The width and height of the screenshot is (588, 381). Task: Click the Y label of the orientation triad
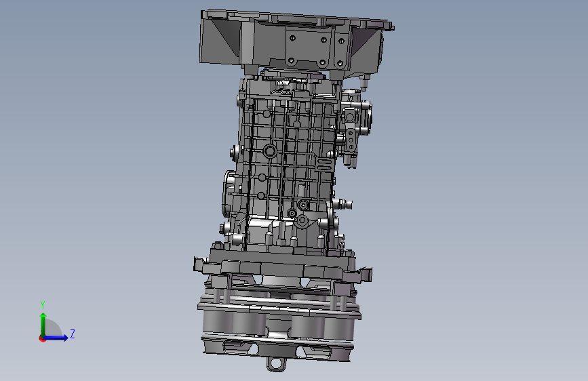click(43, 305)
